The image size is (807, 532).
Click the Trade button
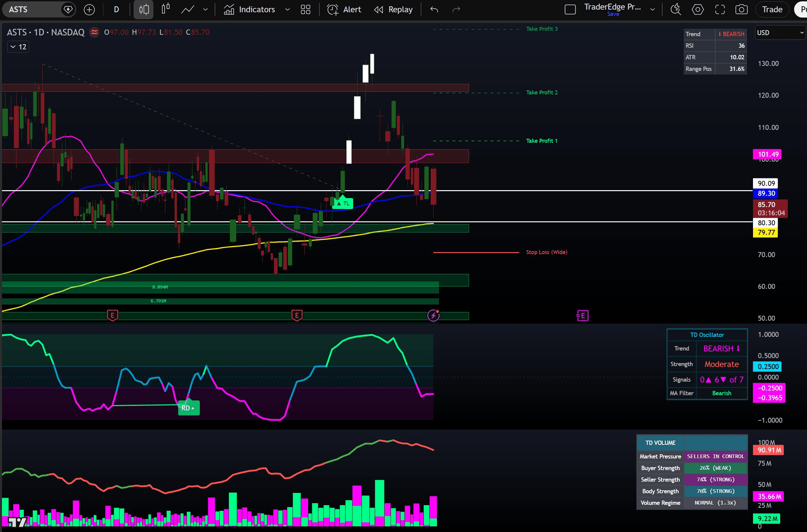coord(772,10)
